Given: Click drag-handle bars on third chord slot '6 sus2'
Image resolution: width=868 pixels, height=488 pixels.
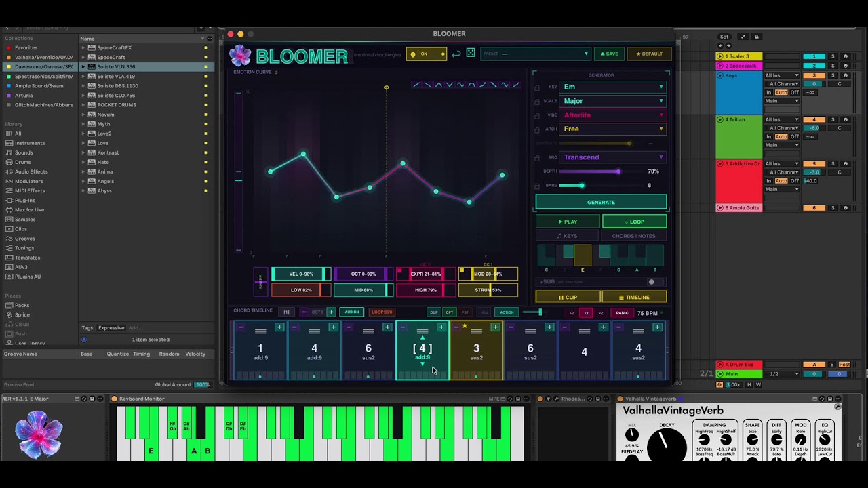Looking at the screenshot, I should (368, 331).
